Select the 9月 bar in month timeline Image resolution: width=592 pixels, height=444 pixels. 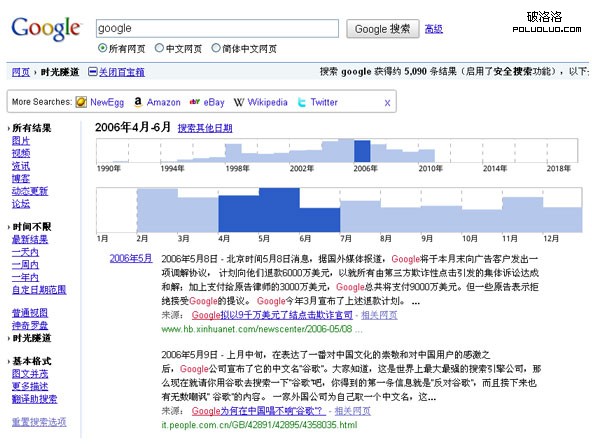[441, 219]
